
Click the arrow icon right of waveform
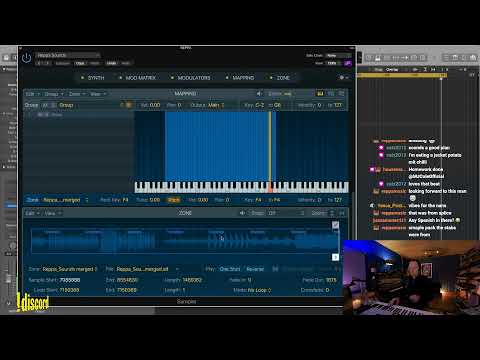[335, 257]
